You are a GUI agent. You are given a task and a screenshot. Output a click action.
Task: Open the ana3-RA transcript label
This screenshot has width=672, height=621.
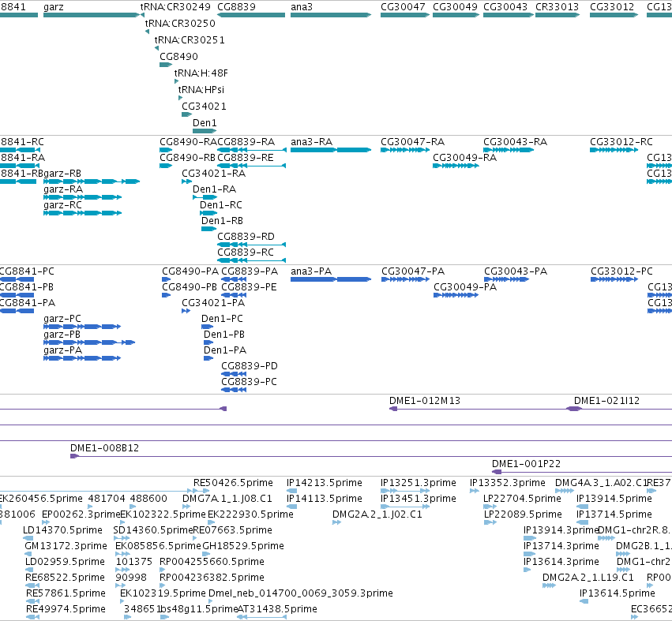[x=312, y=142]
